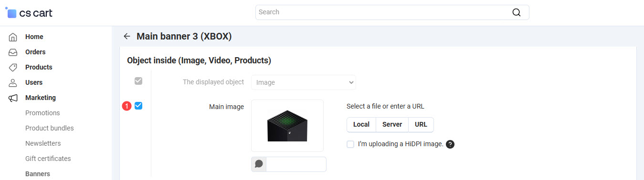This screenshot has width=644, height=180.
Task: Click the Users person icon
Action: [x=13, y=82]
